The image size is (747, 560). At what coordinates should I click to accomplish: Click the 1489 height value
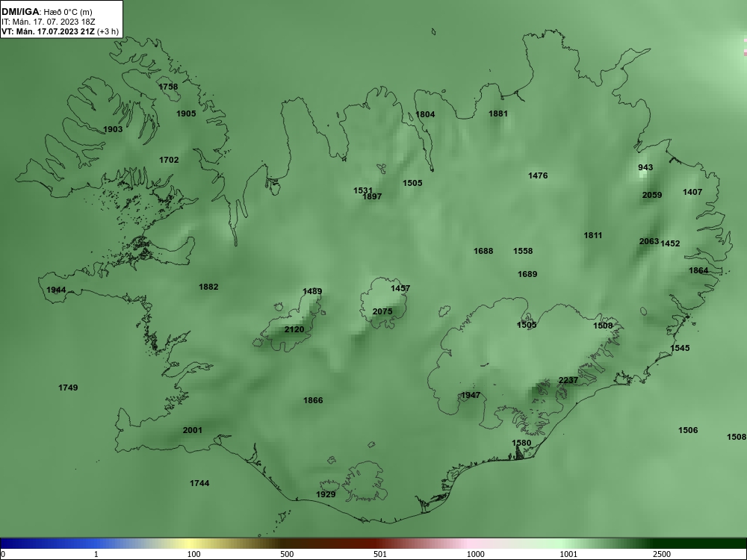tap(312, 291)
